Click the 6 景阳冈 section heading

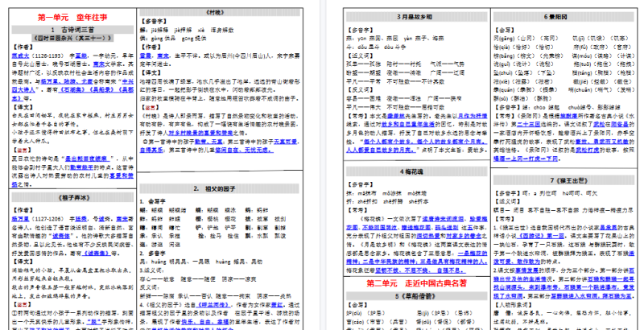tap(564, 17)
